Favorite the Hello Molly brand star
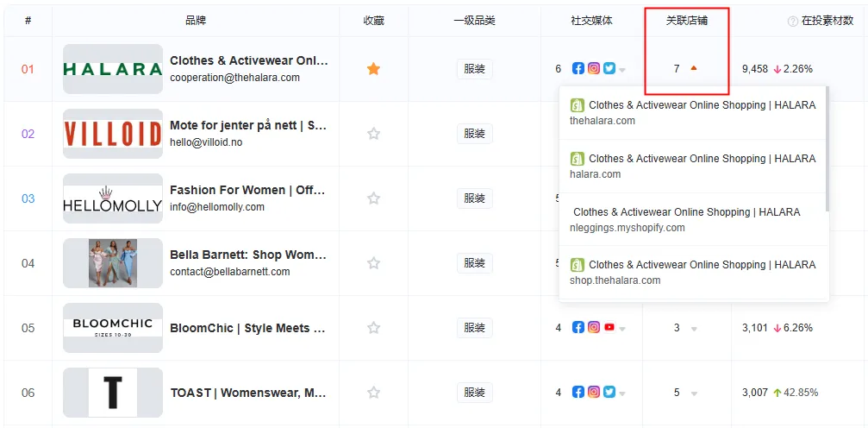This screenshot has width=868, height=428. 373,198
